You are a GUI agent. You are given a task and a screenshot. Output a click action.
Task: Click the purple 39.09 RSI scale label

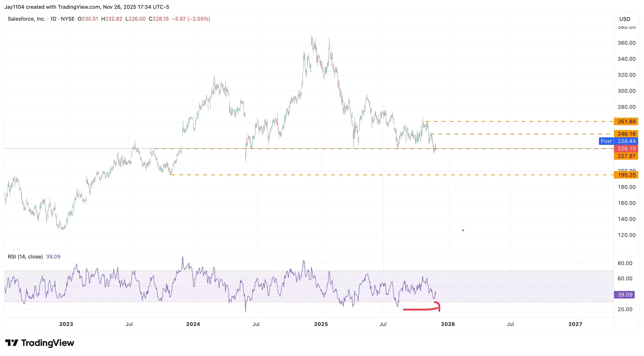pyautogui.click(x=625, y=295)
